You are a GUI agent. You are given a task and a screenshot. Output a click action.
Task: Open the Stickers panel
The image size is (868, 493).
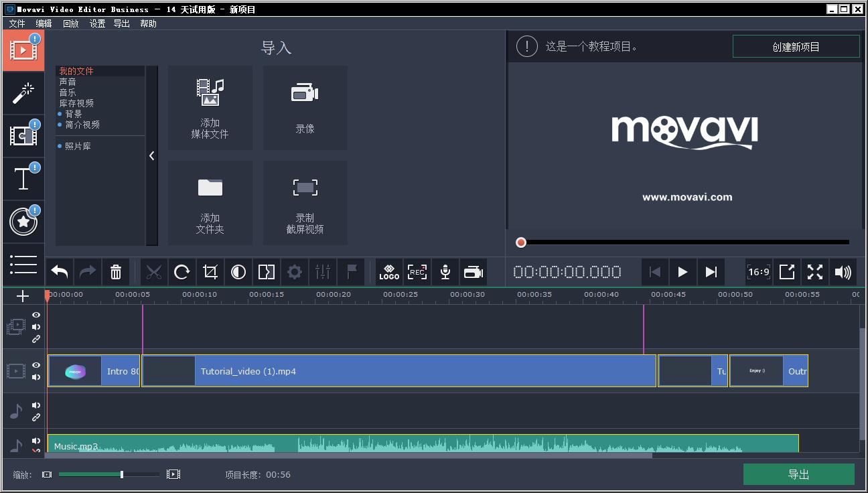tap(23, 222)
